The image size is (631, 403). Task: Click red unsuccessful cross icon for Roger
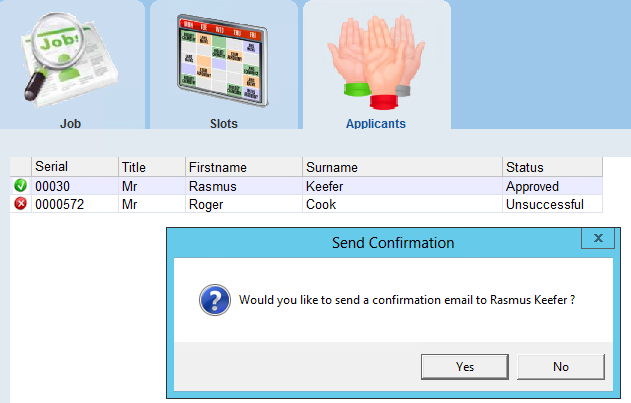point(20,204)
